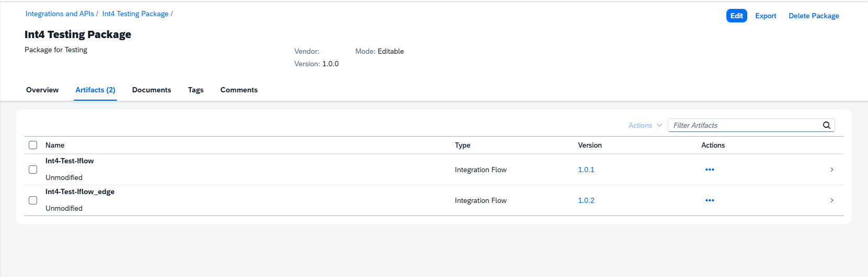868x277 pixels.
Task: Open the Documents tab
Action: [x=152, y=90]
